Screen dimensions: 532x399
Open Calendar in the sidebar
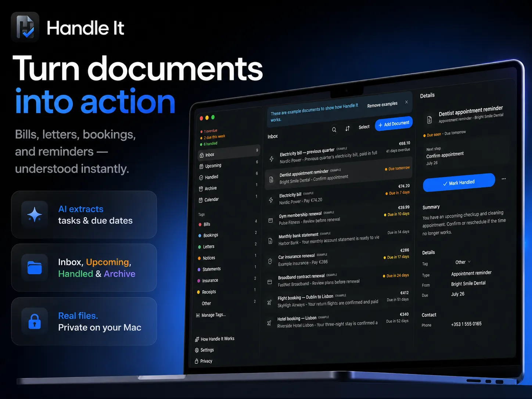point(228,198)
